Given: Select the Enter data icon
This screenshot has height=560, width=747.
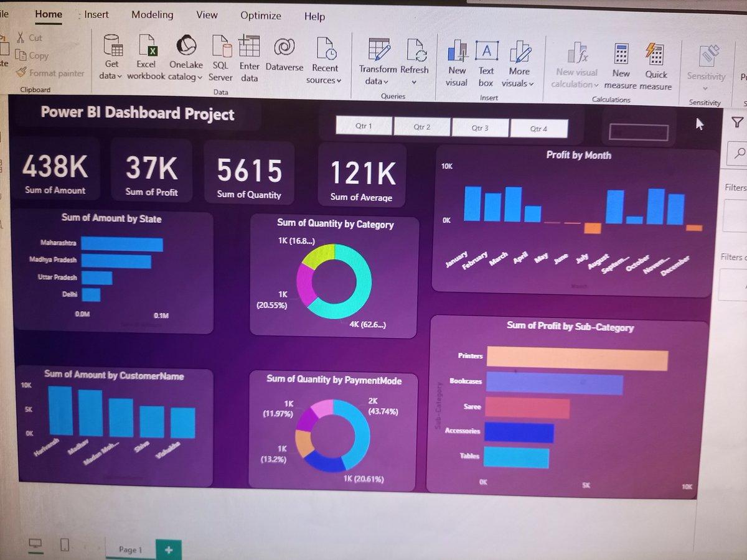Looking at the screenshot, I should point(249,47).
